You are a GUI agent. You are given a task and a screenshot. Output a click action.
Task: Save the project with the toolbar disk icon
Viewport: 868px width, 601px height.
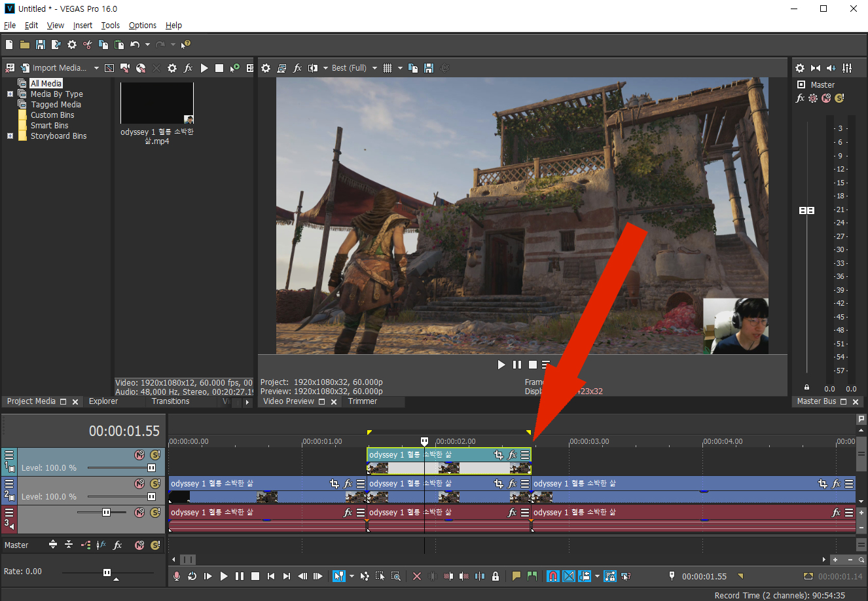pos(41,45)
